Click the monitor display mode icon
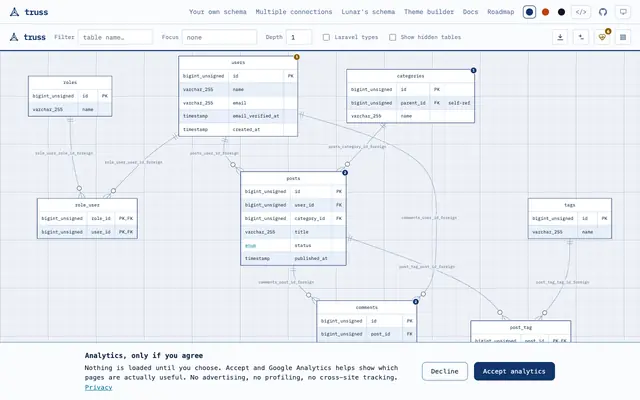Screen dimensions: 640x400 coord(623,12)
